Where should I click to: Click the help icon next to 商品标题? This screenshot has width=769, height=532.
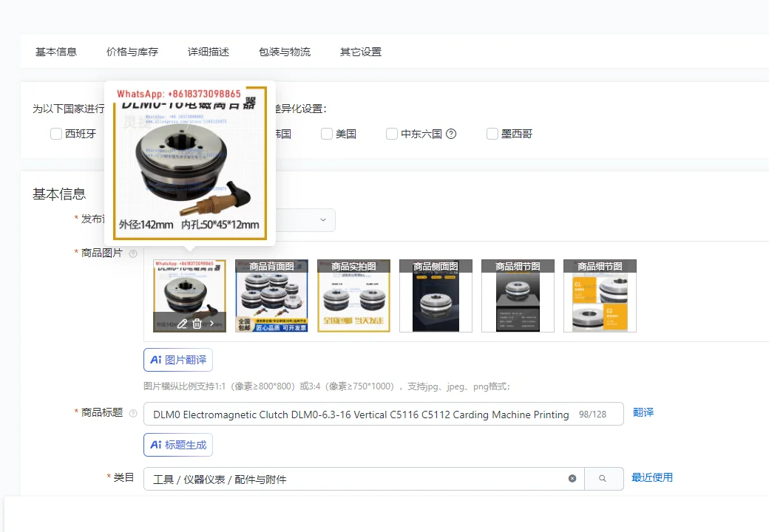tap(133, 414)
